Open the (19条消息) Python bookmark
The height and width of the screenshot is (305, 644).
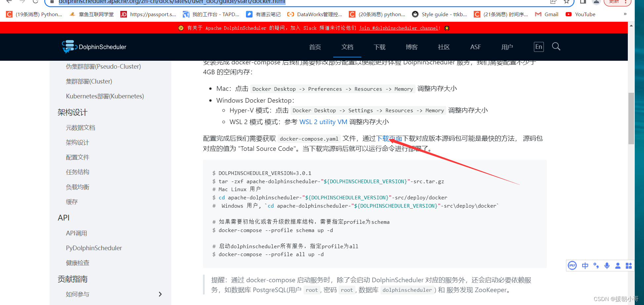[x=34, y=14]
